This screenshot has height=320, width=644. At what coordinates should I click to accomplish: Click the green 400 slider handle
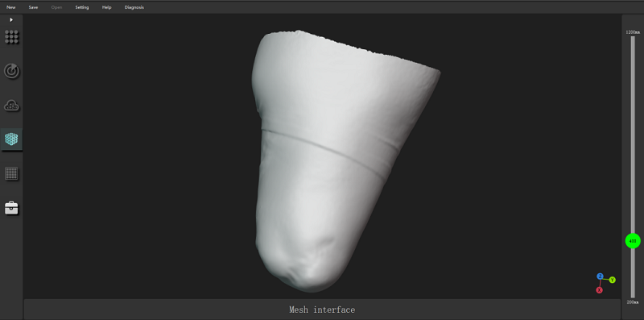pyautogui.click(x=633, y=241)
